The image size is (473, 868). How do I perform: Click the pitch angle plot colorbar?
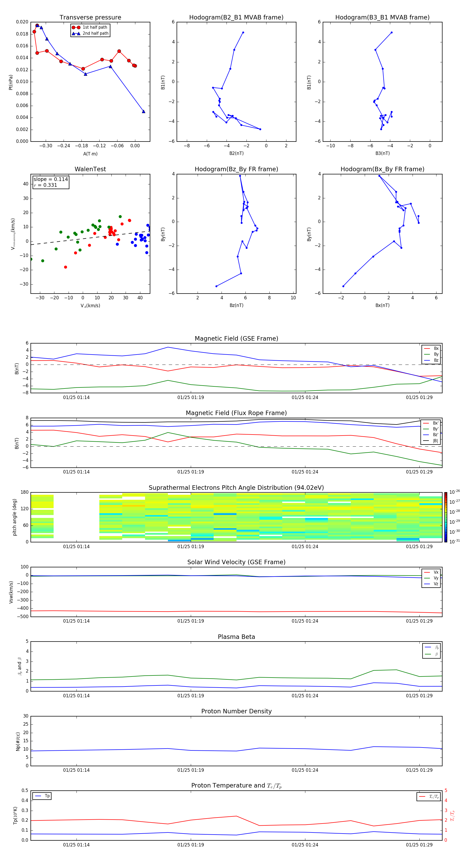click(x=445, y=517)
